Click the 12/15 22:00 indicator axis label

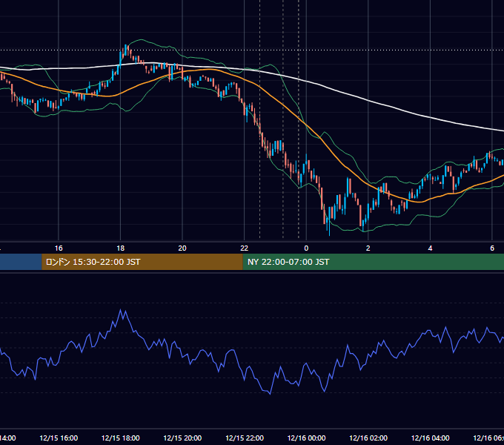pyautogui.click(x=245, y=438)
